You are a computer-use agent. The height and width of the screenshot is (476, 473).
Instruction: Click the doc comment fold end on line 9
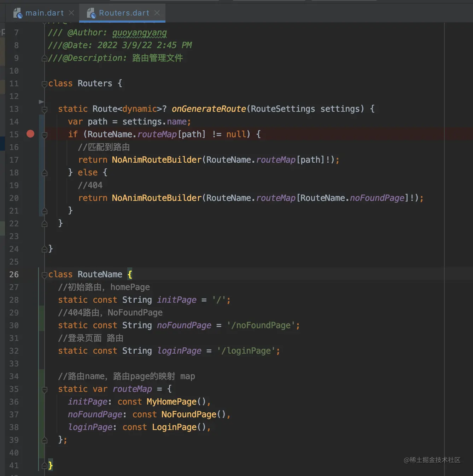point(45,58)
